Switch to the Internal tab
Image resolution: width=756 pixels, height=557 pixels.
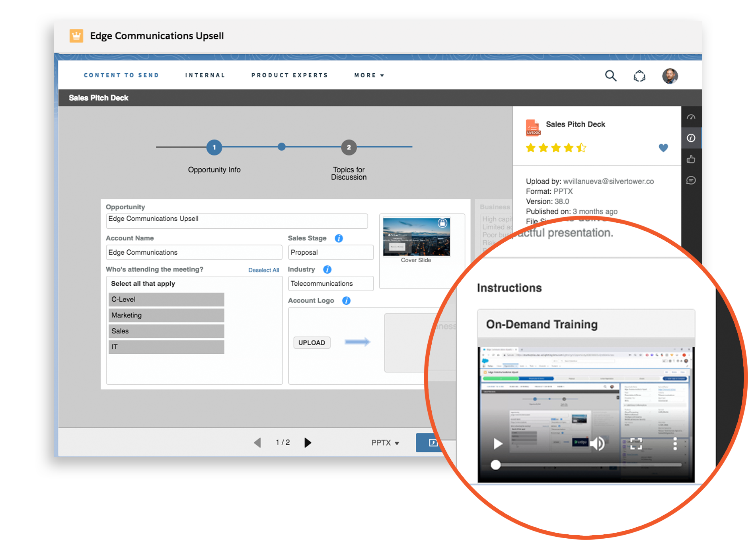[205, 75]
